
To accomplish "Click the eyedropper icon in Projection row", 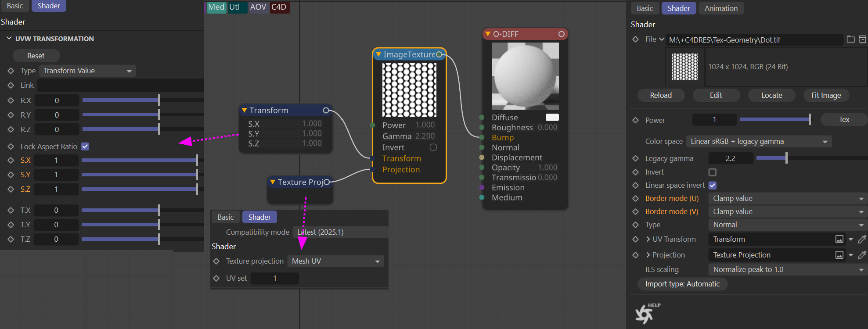I will coord(862,255).
